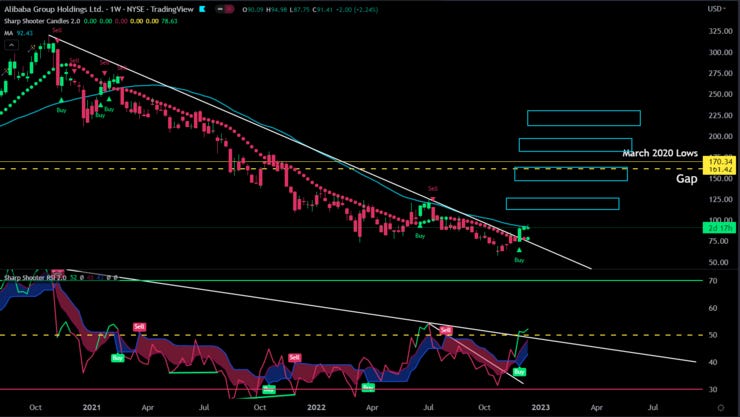Select the Sharp Shooter Candles 2.0 legend
Image resolution: width=740 pixels, height=417 pixels.
[42, 21]
